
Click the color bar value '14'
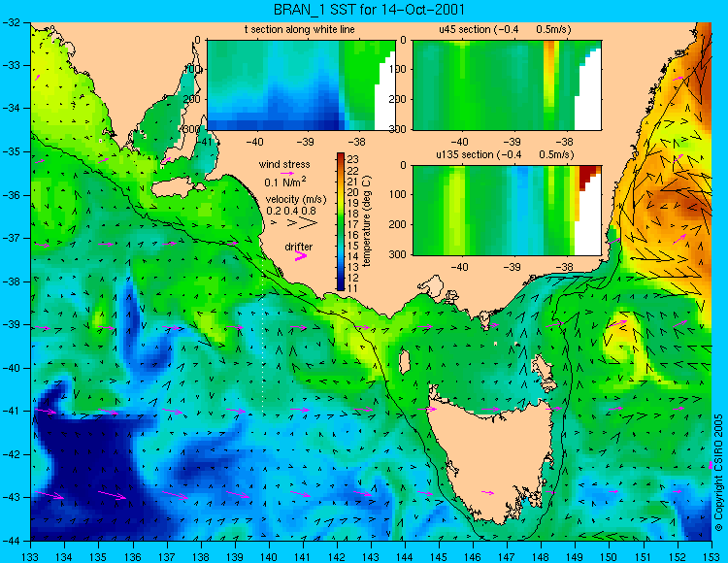coord(352,256)
